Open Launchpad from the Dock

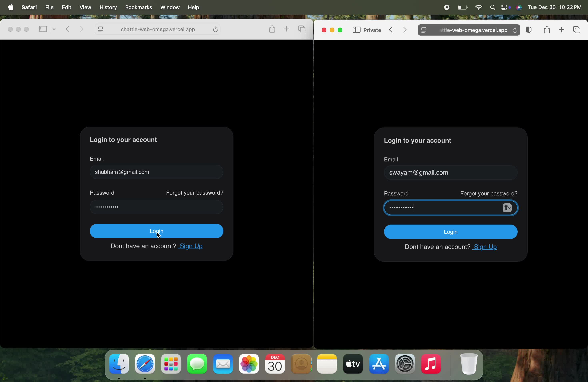pos(171,364)
